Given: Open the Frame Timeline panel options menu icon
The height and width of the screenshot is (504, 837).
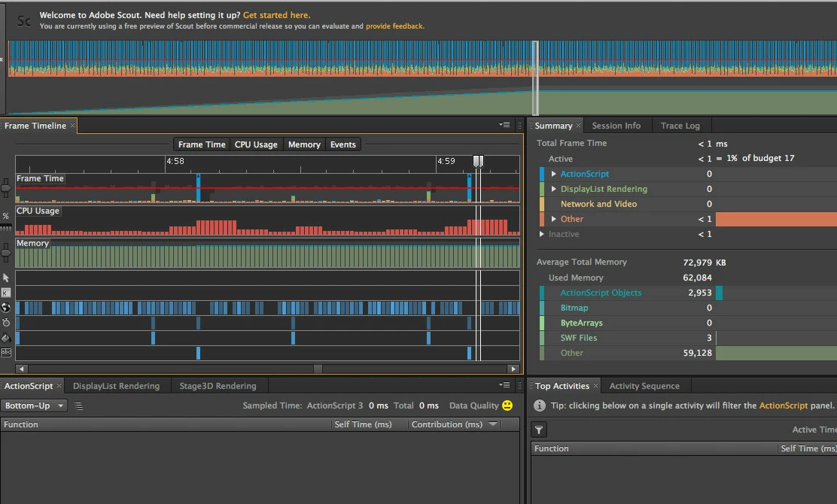Looking at the screenshot, I should [504, 125].
